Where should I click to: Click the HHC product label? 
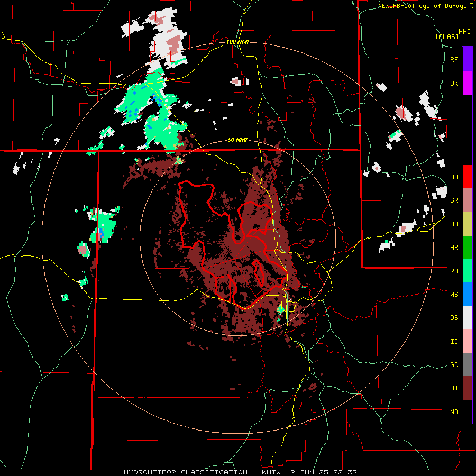point(465,32)
